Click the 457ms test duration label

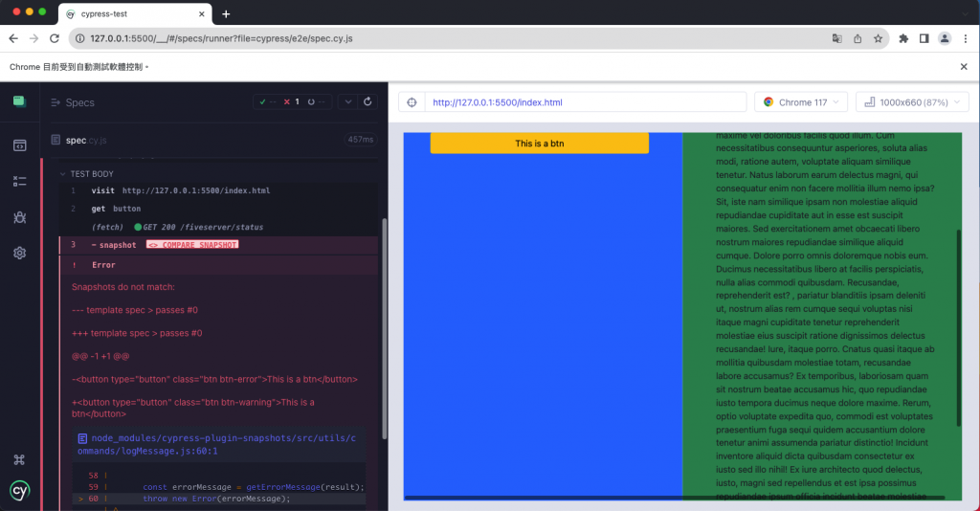tap(361, 140)
